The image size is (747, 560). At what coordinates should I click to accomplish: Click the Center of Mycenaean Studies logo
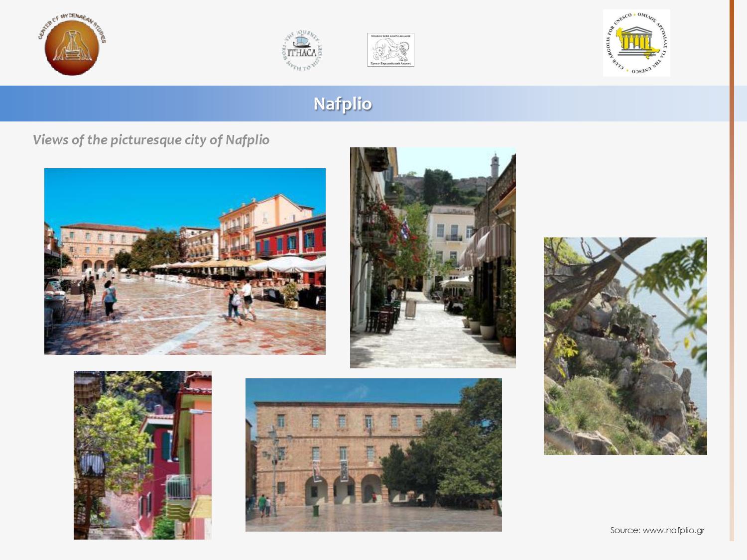pyautogui.click(x=72, y=46)
